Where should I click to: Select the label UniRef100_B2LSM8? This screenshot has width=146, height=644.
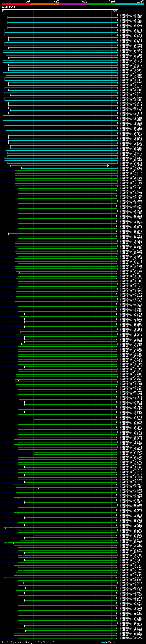(131, 201)
